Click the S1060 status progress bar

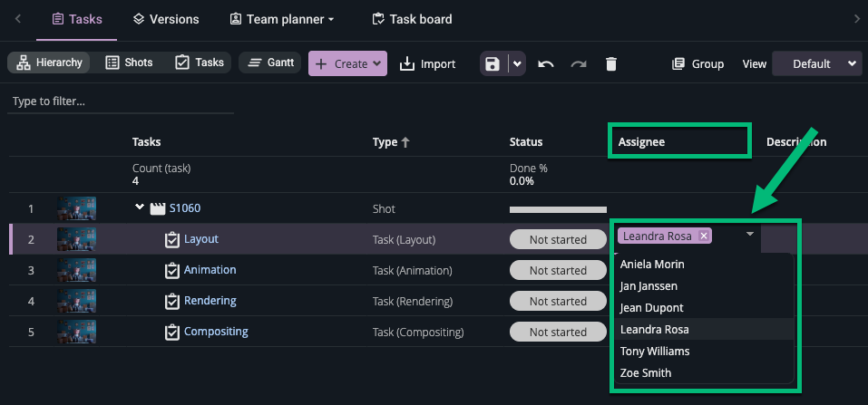[x=558, y=209]
